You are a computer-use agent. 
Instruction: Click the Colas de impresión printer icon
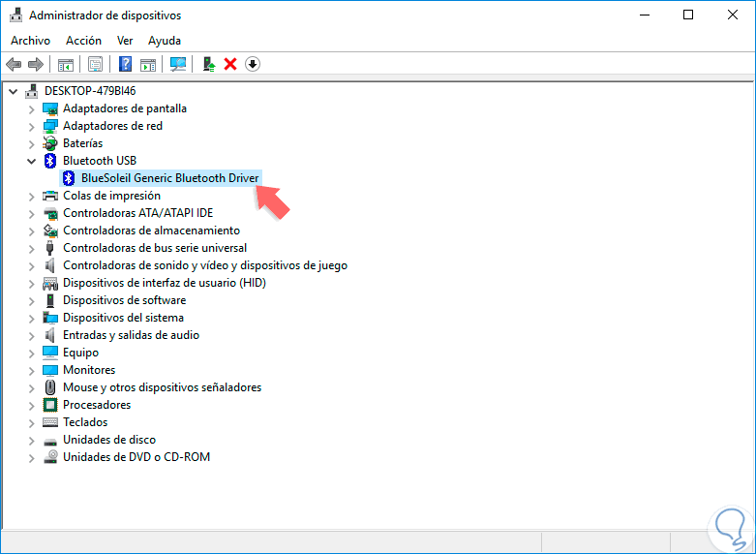50,196
